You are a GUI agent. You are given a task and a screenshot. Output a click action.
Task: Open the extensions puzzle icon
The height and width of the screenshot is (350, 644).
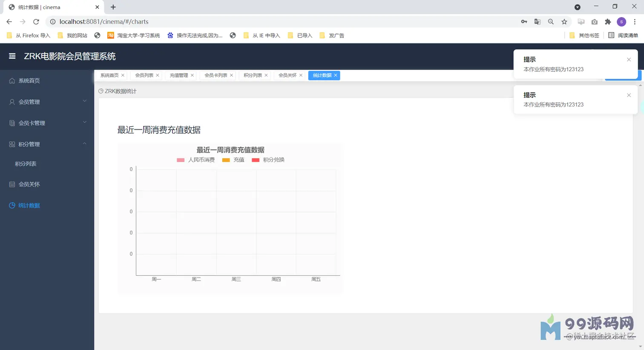608,22
